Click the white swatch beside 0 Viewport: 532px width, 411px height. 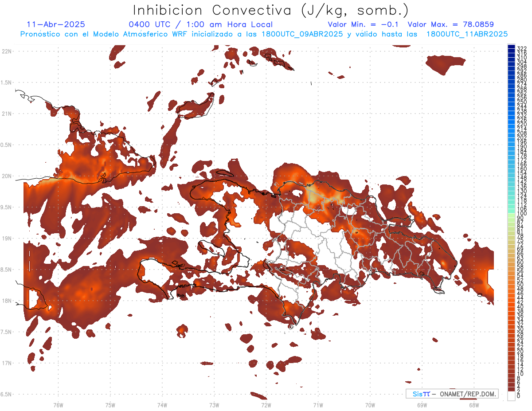click(x=511, y=396)
